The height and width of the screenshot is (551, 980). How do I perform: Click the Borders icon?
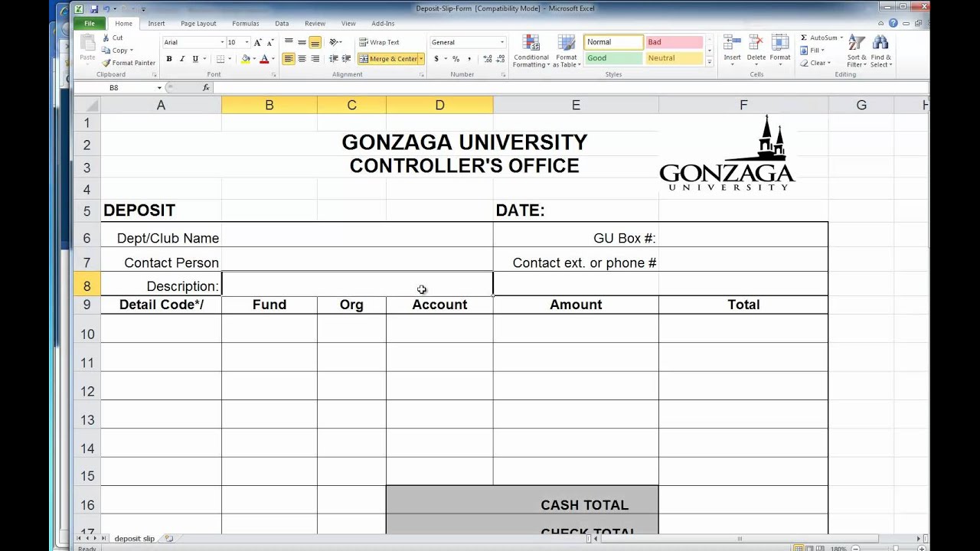click(220, 59)
